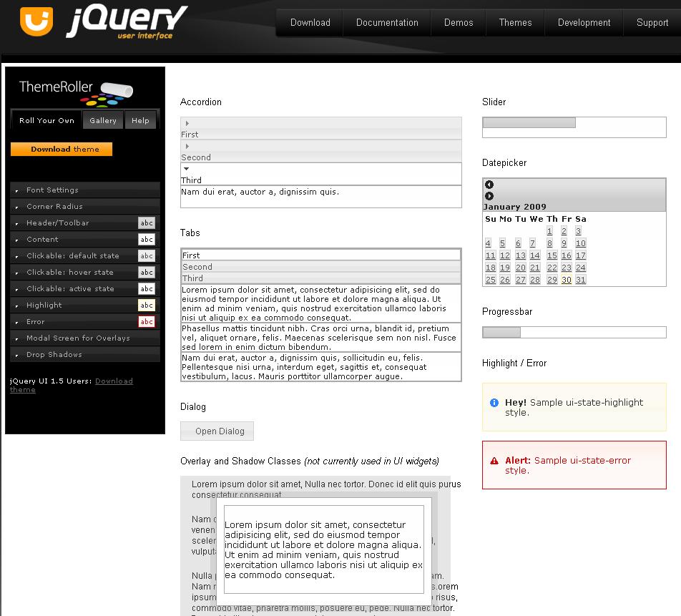Click the blue info icon beside Hey!

tap(494, 403)
